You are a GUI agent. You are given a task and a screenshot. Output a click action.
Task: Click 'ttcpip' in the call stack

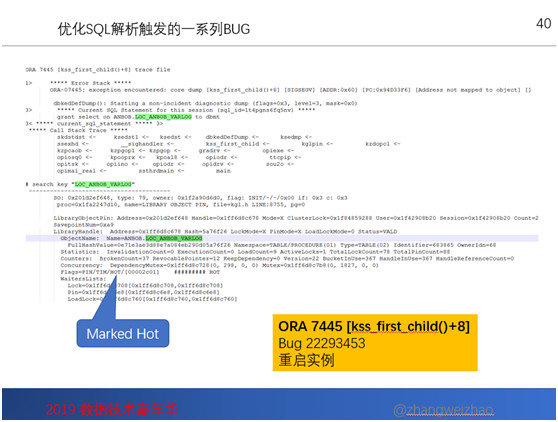[280, 158]
